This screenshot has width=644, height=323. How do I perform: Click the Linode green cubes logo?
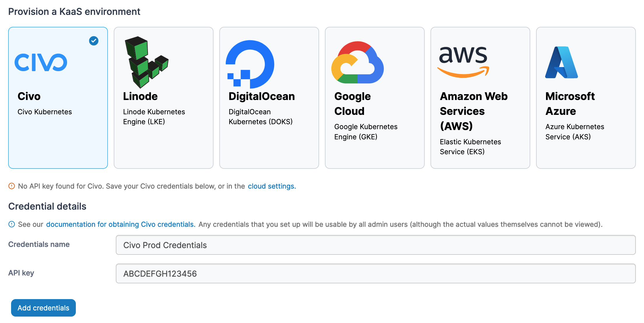click(146, 62)
